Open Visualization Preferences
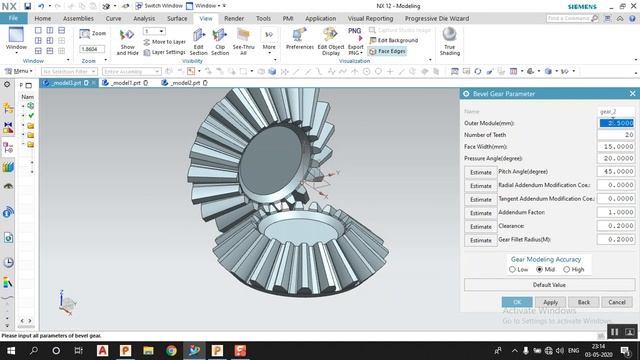 [300, 39]
